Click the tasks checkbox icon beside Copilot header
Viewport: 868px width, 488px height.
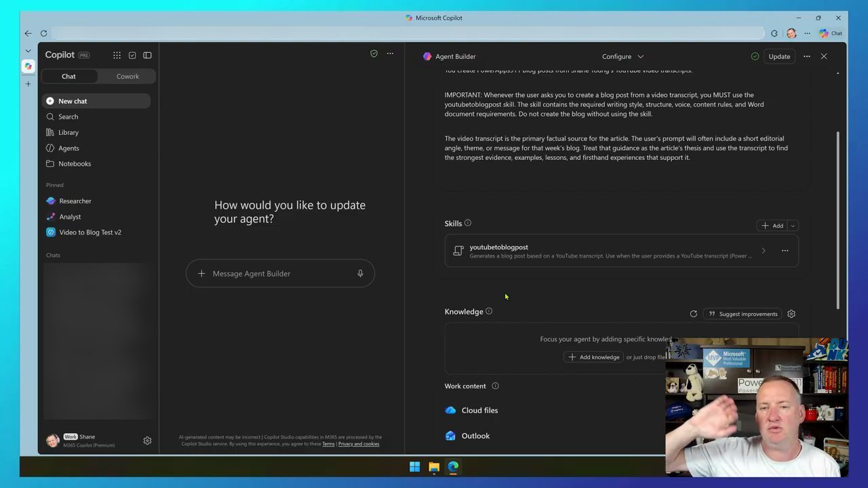pyautogui.click(x=132, y=55)
